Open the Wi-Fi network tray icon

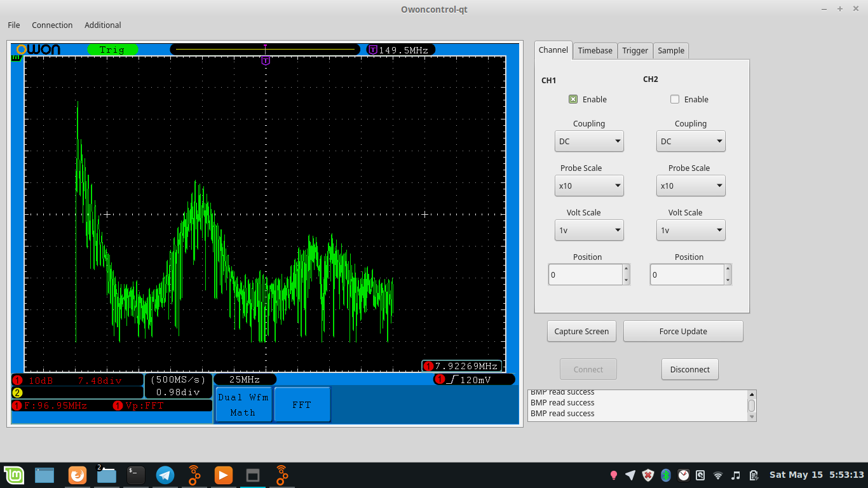click(x=718, y=475)
